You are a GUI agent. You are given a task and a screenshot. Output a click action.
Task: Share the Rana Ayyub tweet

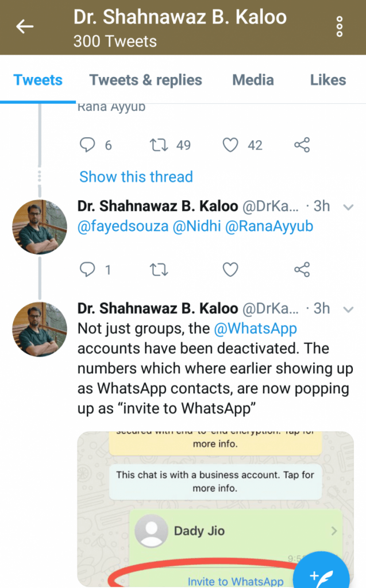[x=302, y=145]
